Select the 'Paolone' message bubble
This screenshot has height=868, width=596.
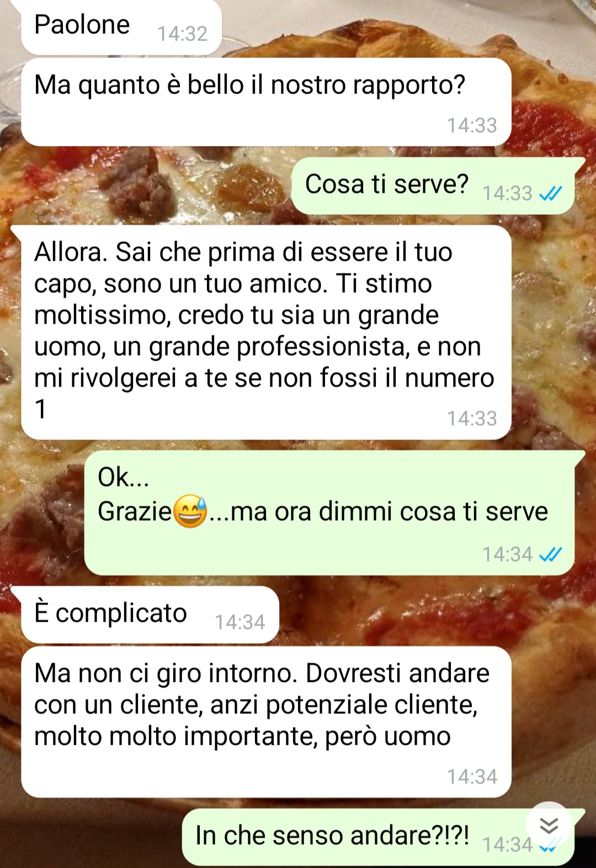tap(121, 27)
